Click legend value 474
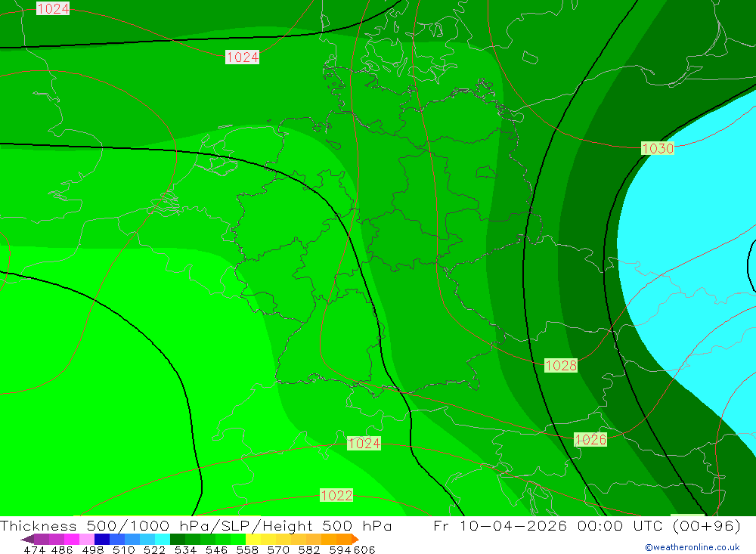This screenshot has height=554, width=756. tap(34, 550)
